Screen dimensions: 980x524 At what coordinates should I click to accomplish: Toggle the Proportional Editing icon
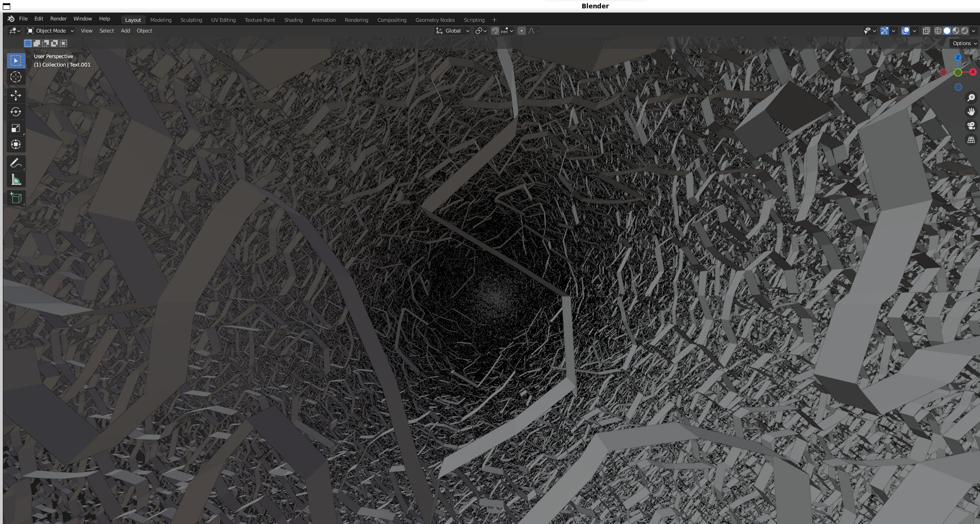tap(522, 30)
